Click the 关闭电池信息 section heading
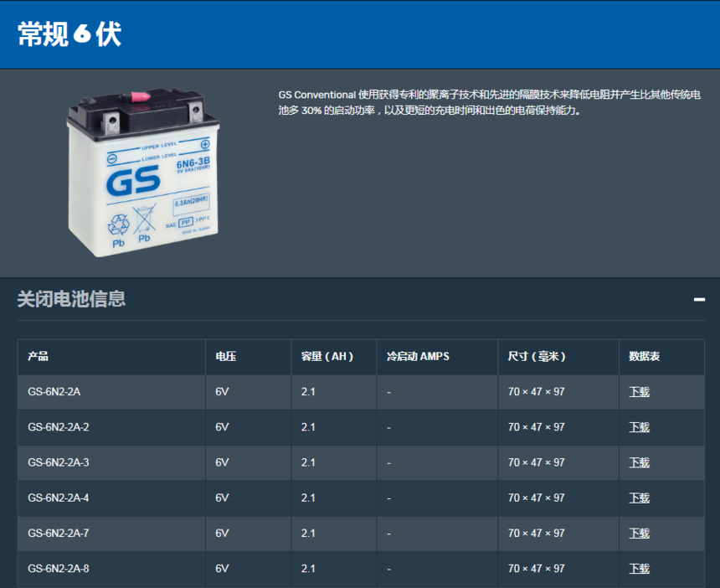The height and width of the screenshot is (588, 720). point(71,299)
